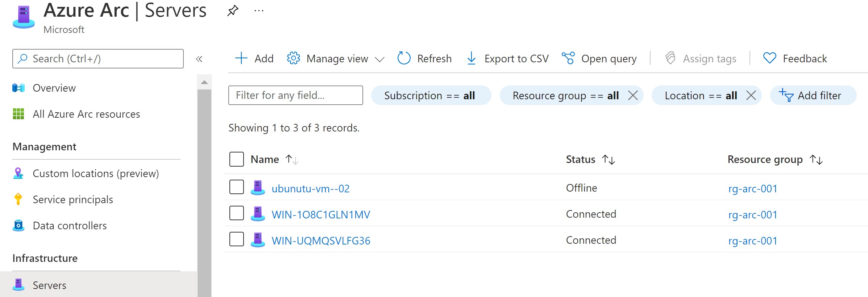Viewport: 868px width, 297px height.
Task: Click the Feedback heart icon
Action: (x=769, y=58)
